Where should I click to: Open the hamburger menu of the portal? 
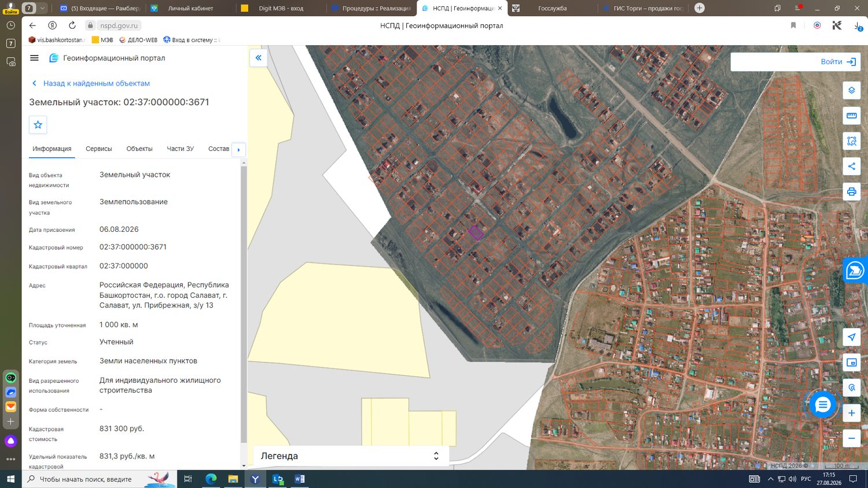(34, 58)
